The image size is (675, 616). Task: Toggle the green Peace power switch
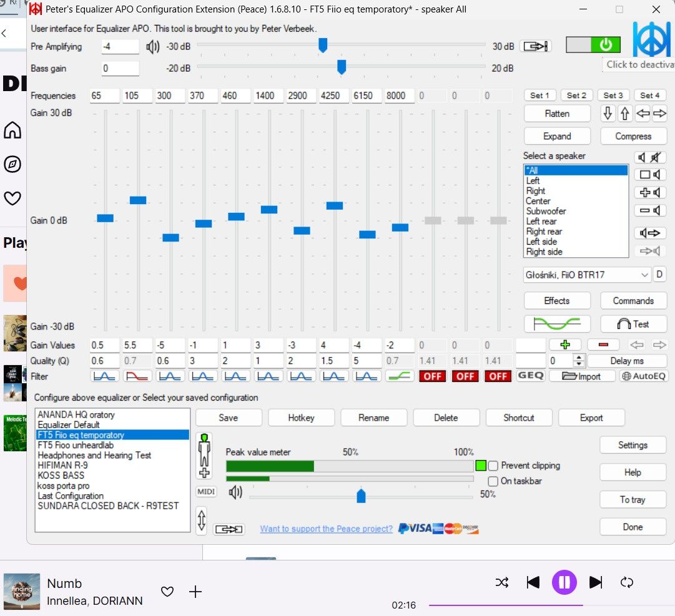593,44
